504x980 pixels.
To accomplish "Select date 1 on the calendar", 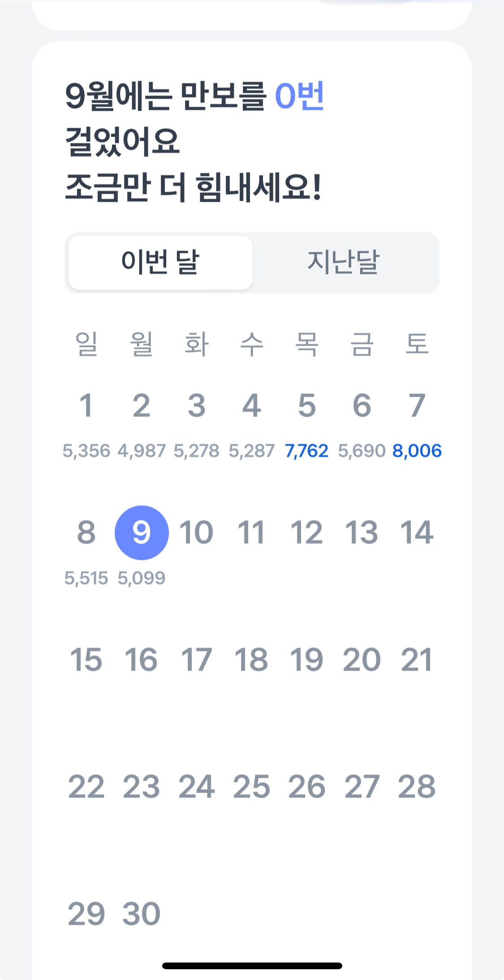I will (x=86, y=406).
